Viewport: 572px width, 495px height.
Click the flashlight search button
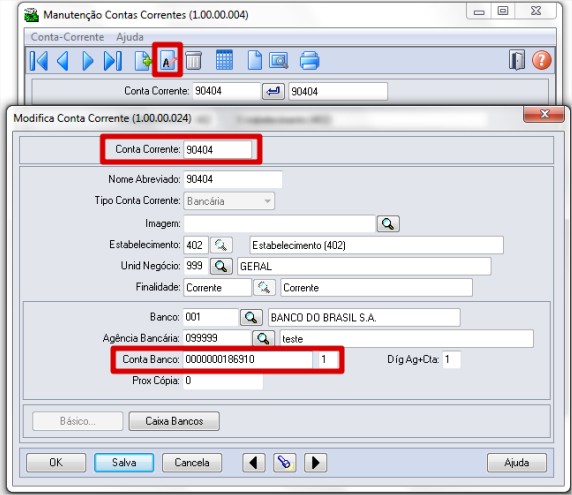pyautogui.click(x=285, y=463)
